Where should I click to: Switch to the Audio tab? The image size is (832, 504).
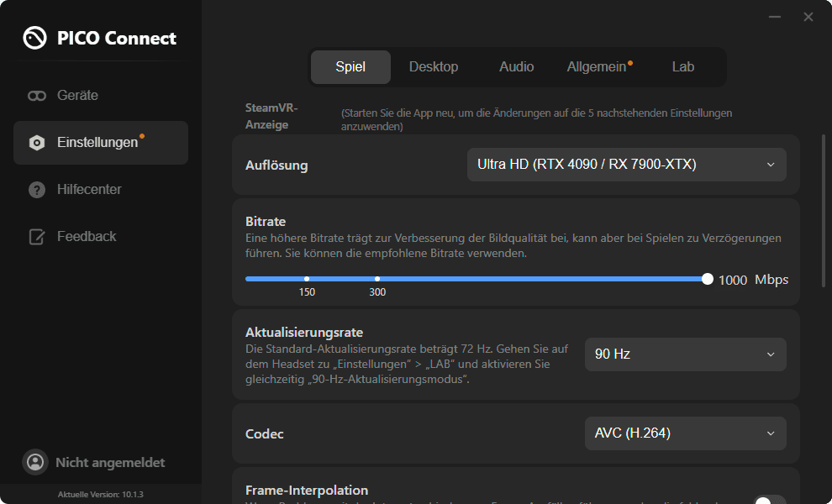516,67
